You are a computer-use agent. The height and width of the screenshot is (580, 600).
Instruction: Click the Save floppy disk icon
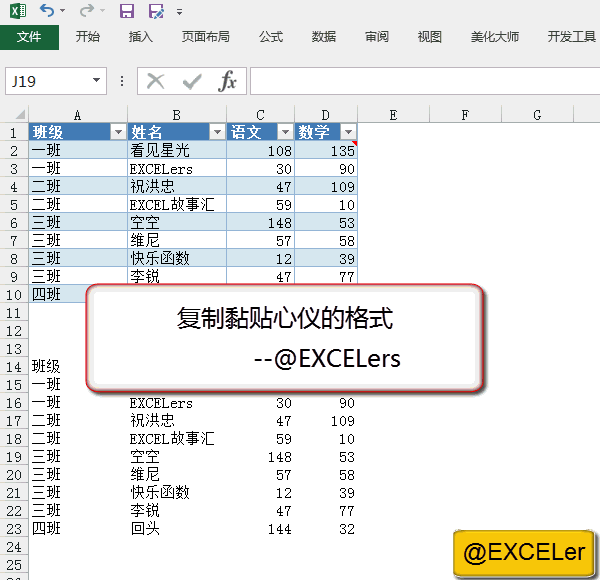[127, 12]
